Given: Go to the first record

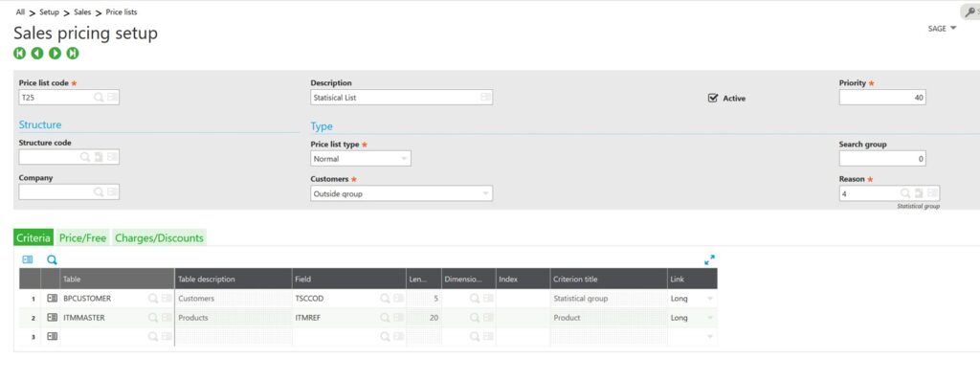Looking at the screenshot, I should [19, 54].
